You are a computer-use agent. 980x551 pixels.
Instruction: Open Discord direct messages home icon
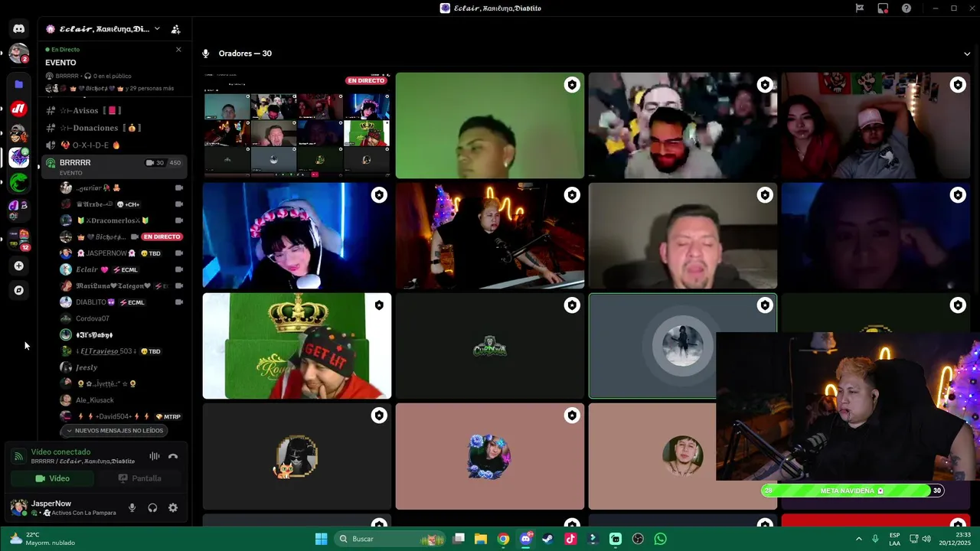tap(18, 29)
